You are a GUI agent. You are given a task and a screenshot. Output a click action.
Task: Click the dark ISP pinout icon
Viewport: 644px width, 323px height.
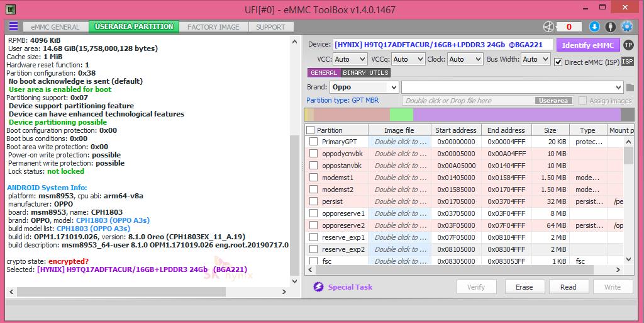pyautogui.click(x=627, y=62)
